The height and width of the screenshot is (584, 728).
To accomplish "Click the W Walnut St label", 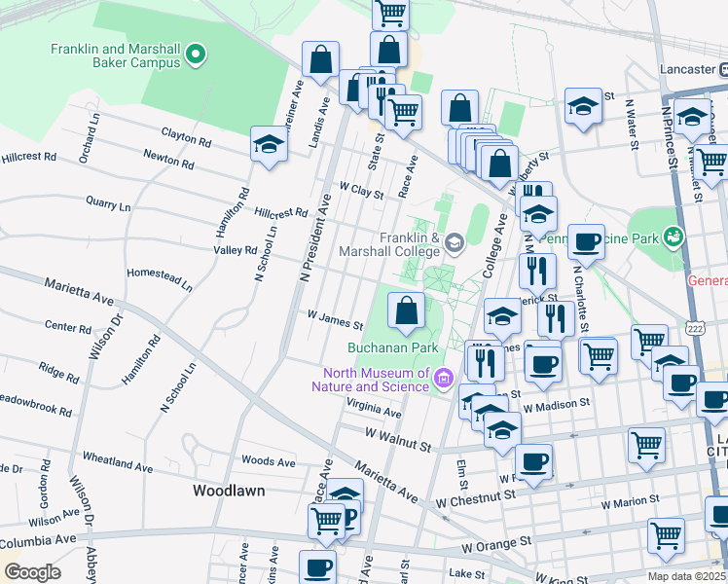I will tap(398, 440).
